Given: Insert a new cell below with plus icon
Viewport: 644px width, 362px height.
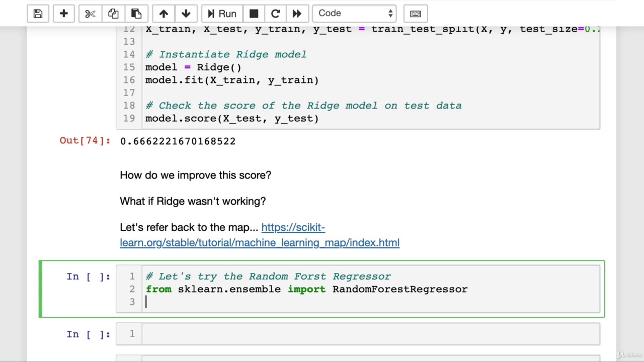Looking at the screenshot, I should (64, 14).
